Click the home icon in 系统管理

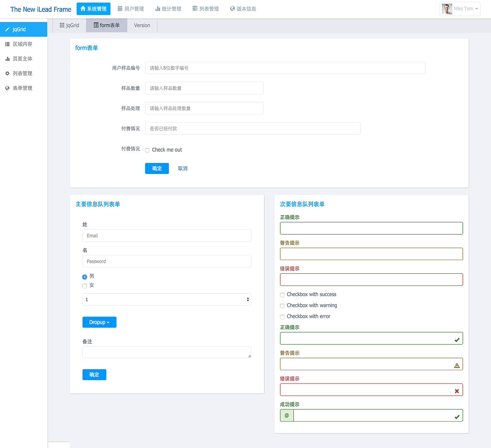[83, 8]
